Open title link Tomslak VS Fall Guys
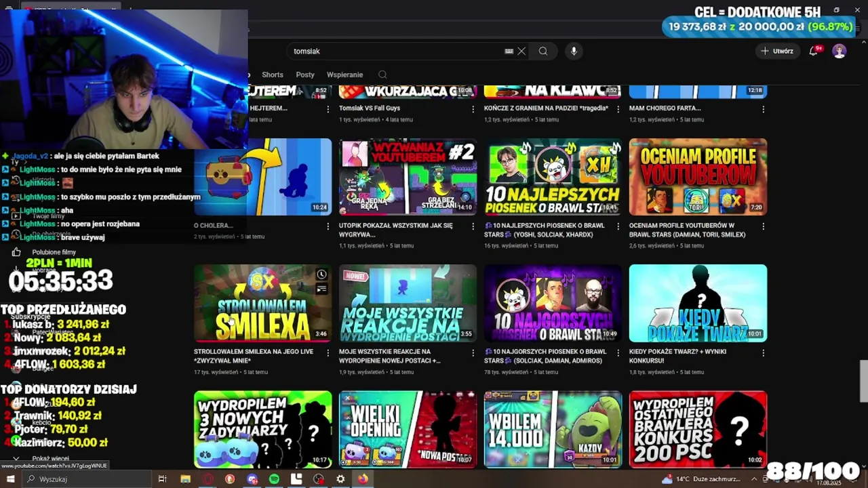The height and width of the screenshot is (488, 868). pyautogui.click(x=370, y=108)
